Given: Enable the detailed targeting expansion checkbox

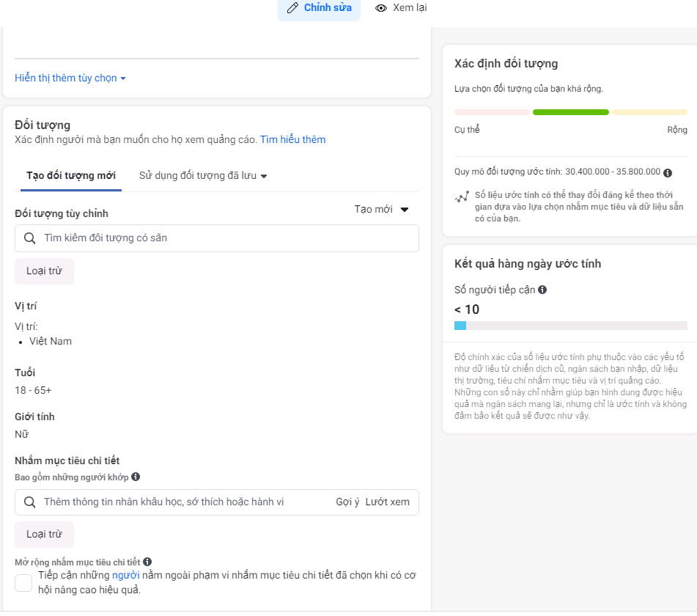Looking at the screenshot, I should [x=23, y=583].
